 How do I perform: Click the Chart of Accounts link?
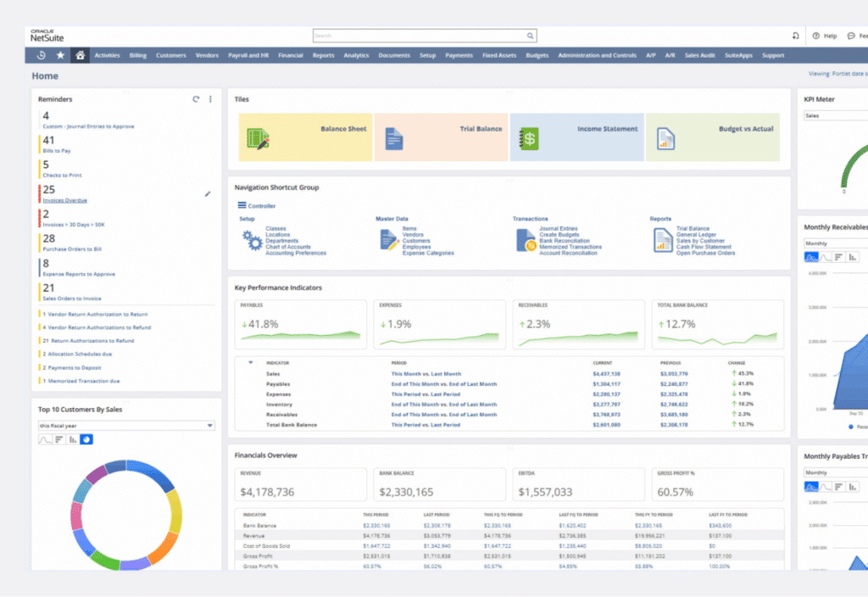[287, 247]
